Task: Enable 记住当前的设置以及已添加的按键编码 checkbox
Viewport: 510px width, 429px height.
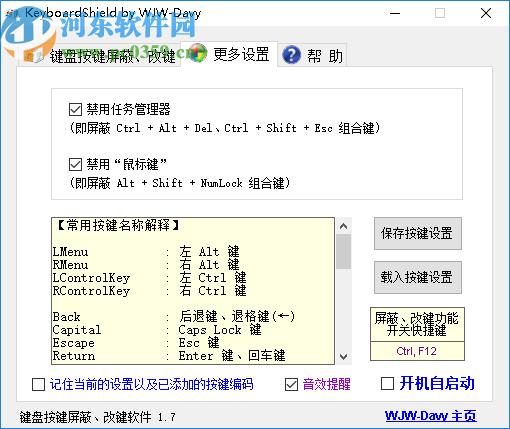Action: (x=38, y=384)
